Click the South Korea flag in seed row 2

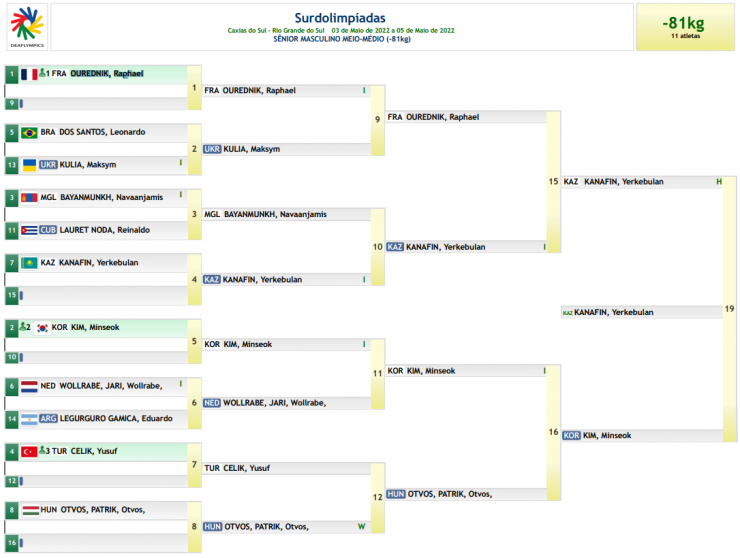(x=42, y=327)
